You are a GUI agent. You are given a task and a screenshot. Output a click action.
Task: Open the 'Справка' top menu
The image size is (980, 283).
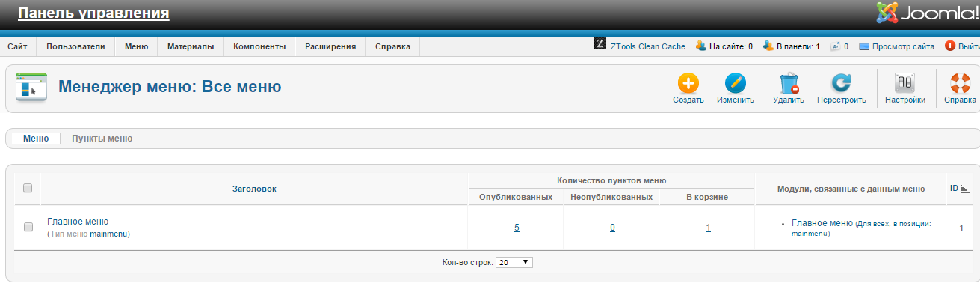pyautogui.click(x=392, y=46)
